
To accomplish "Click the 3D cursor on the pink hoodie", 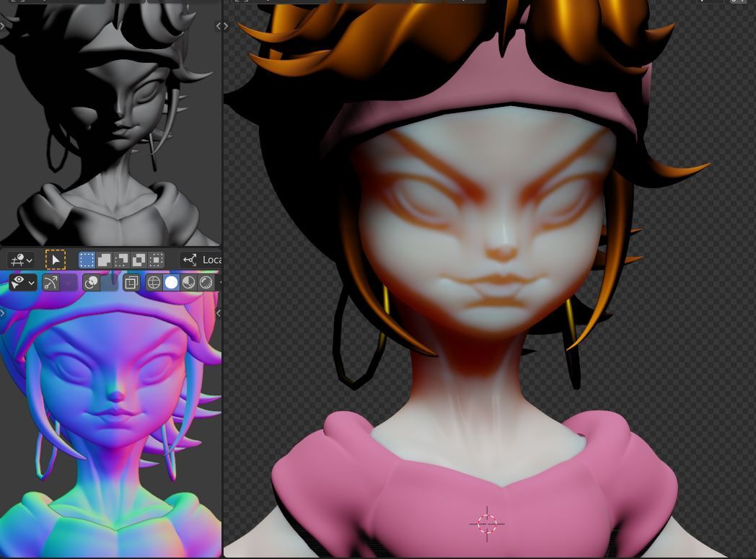I will pos(487,524).
